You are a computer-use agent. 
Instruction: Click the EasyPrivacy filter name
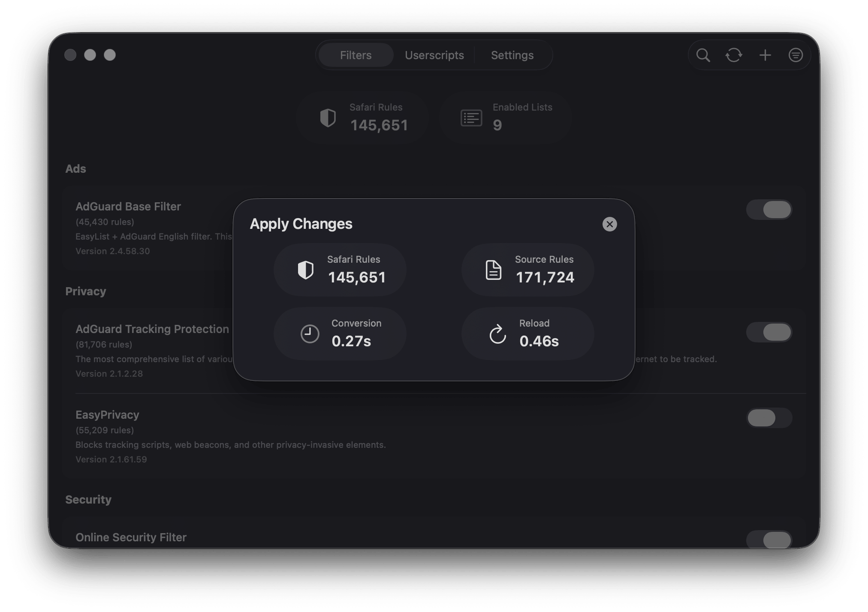click(107, 415)
